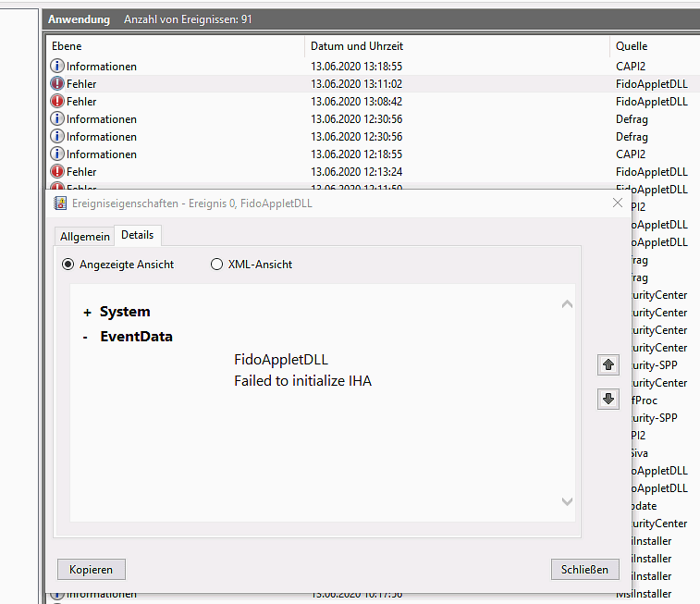Click the details pane scroll down arrow
Viewport: 700px width, 604px height.
click(567, 501)
